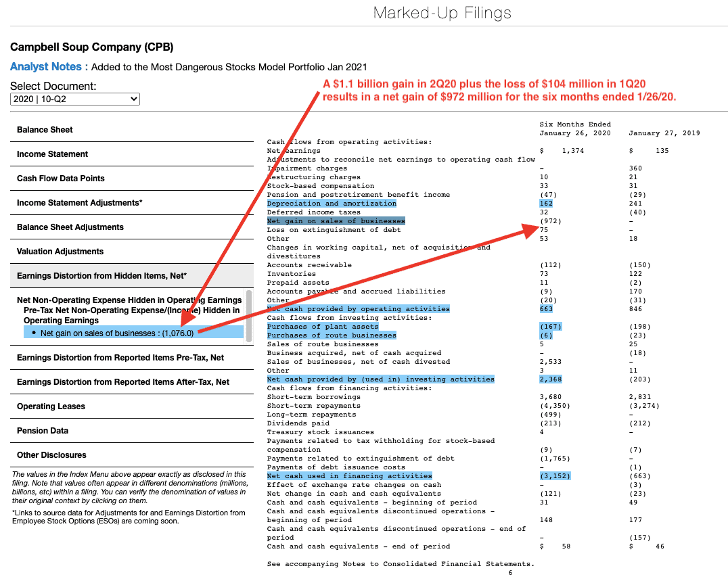The width and height of the screenshot is (728, 585).
Task: Click highlighted value (167)
Action: point(551,327)
